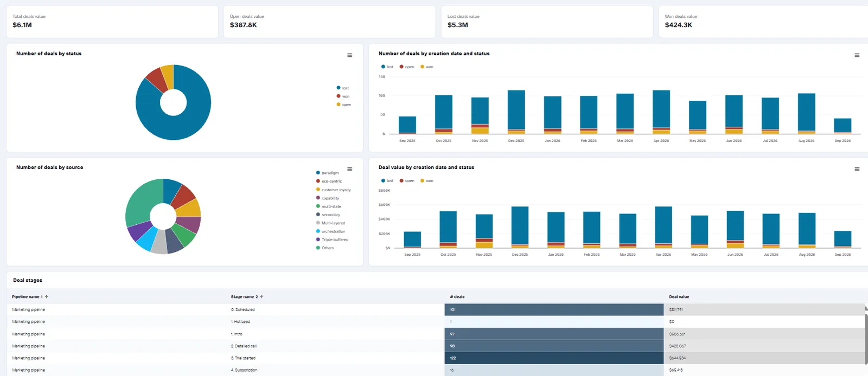The height and width of the screenshot is (376, 868).
Task: Toggle 'Others' source in legend
Action: point(325,248)
